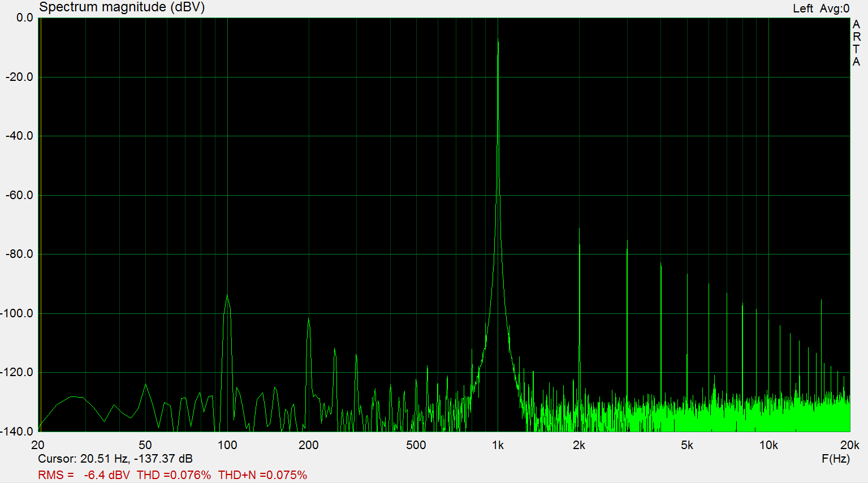The height and width of the screenshot is (483, 868).
Task: Click the 'RMS = -6.4 dBV' value
Action: (x=84, y=475)
